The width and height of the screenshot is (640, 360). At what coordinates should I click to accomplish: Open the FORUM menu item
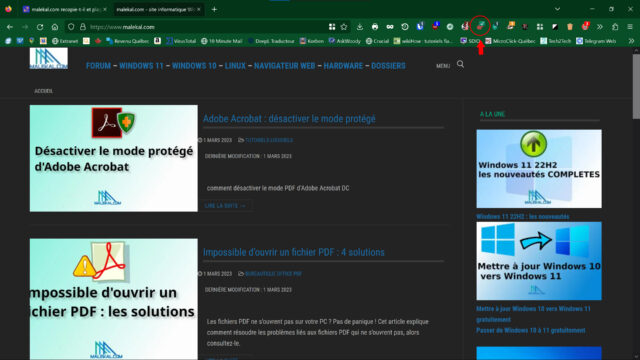98,66
